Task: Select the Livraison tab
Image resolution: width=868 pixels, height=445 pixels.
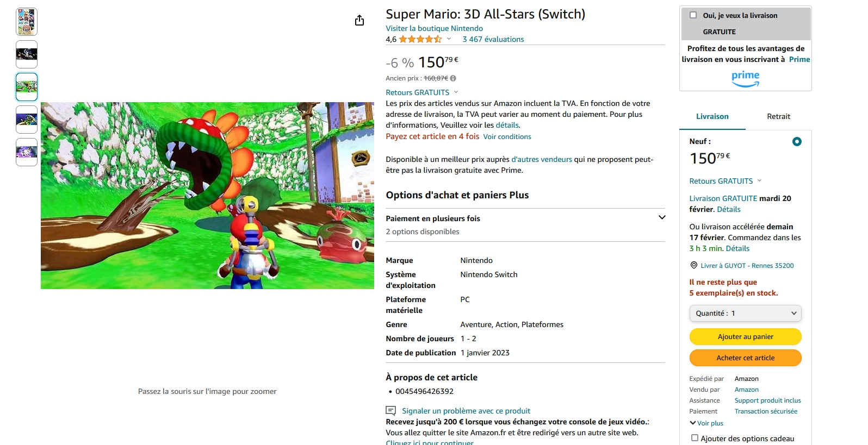Action: [x=712, y=116]
